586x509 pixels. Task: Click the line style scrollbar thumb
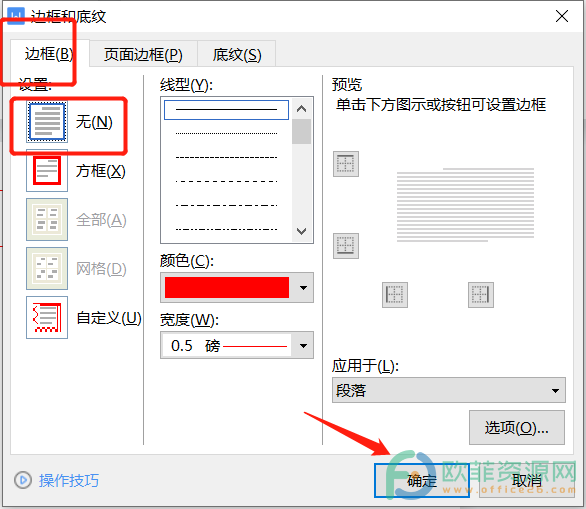click(301, 132)
